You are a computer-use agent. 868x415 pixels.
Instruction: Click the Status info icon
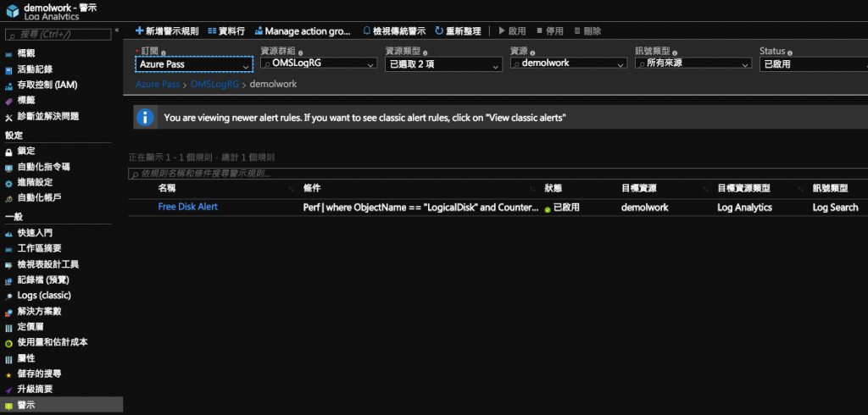click(789, 53)
